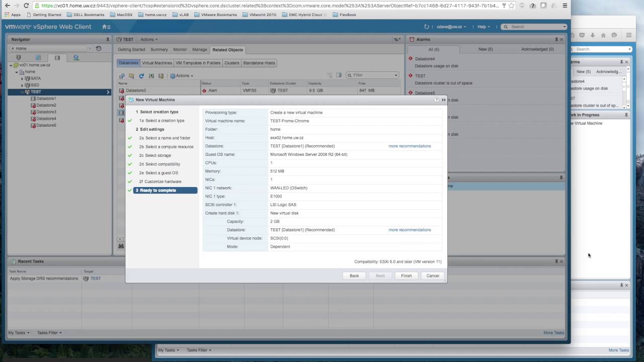644x362 pixels.
Task: Open the Tasks Filter dropdown in Chrome window
Action: click(x=49, y=333)
